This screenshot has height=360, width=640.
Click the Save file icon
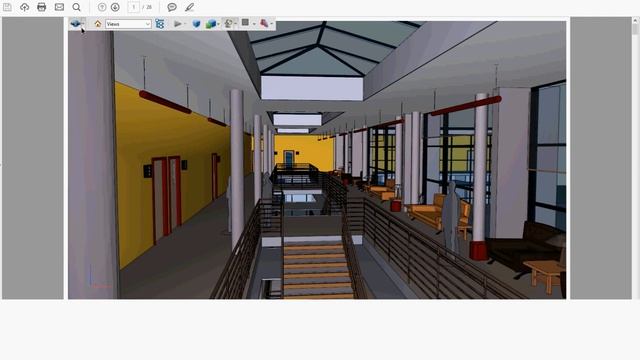[x=7, y=7]
